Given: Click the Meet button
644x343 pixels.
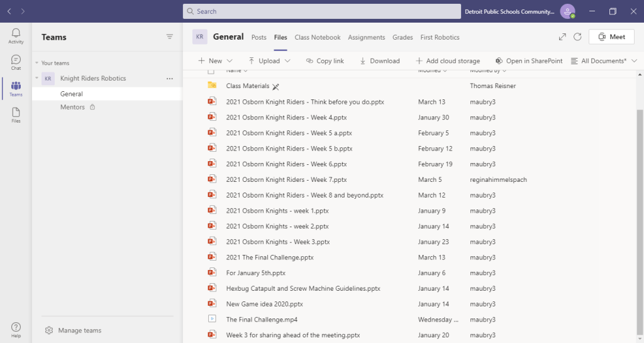Looking at the screenshot, I should 611,37.
